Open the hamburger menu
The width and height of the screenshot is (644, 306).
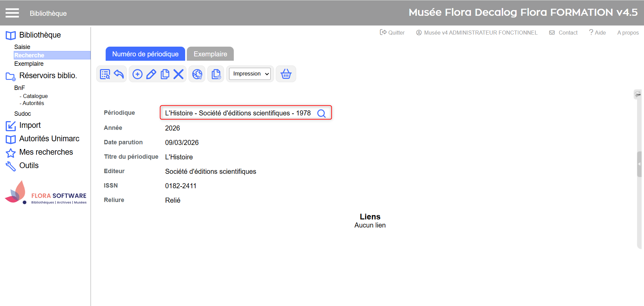pyautogui.click(x=12, y=13)
